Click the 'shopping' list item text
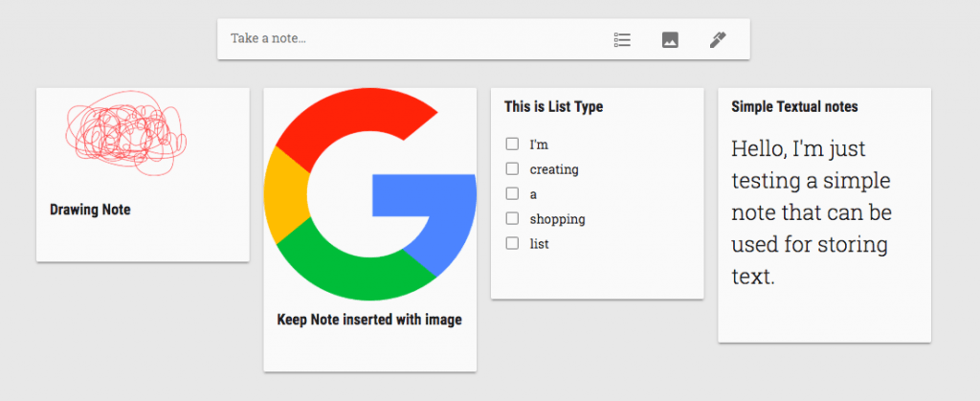Image resolution: width=980 pixels, height=401 pixels. tap(558, 219)
